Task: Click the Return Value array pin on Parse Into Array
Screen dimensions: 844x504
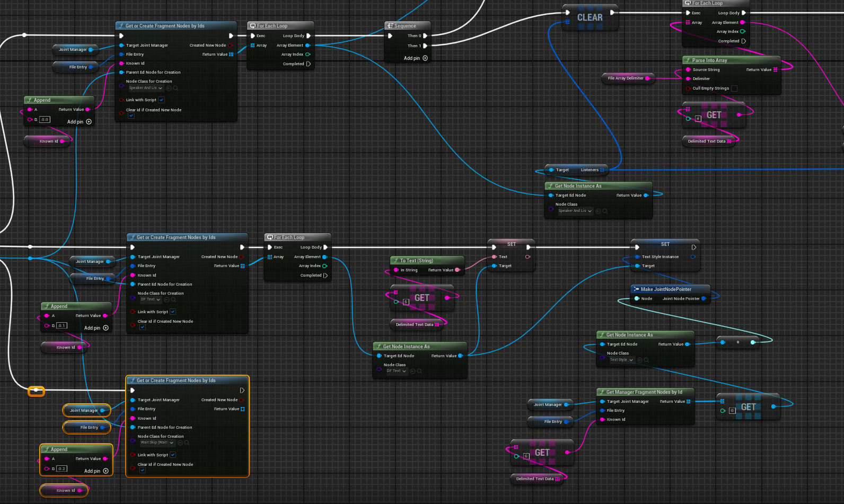Action: (x=776, y=69)
